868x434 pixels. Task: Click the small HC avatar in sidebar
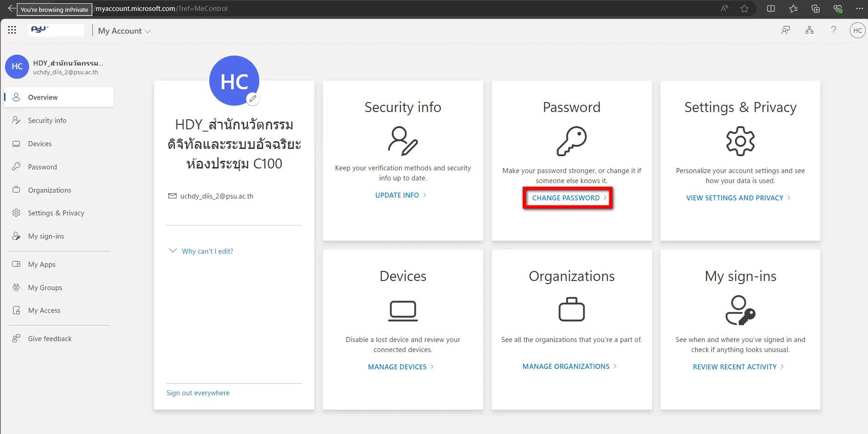[17, 66]
